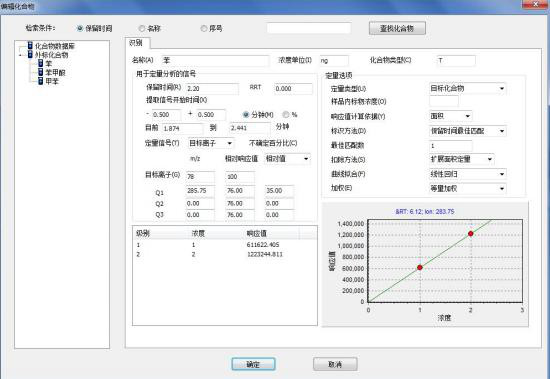Click the 化合物数据库 database icon
Screen dimensions: 551x379
pos(30,46)
